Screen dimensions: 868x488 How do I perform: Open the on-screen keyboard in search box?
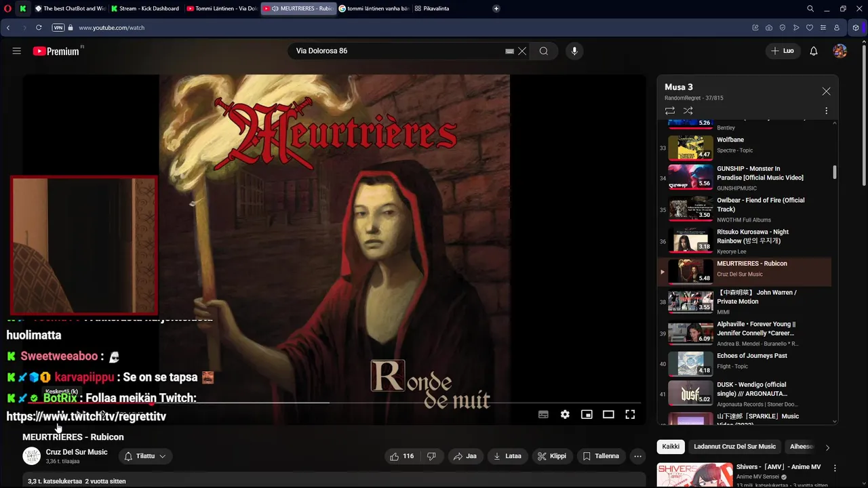pyautogui.click(x=509, y=51)
